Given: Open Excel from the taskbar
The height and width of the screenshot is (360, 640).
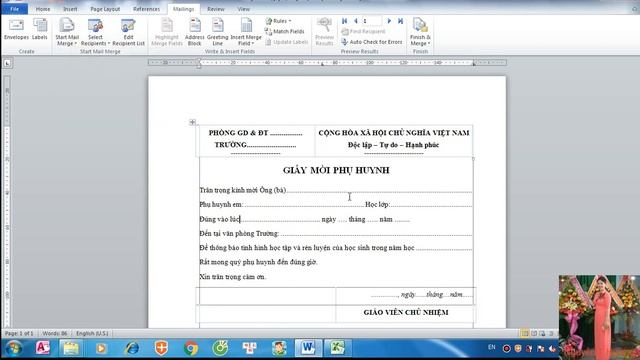Looking at the screenshot, I should click(338, 348).
